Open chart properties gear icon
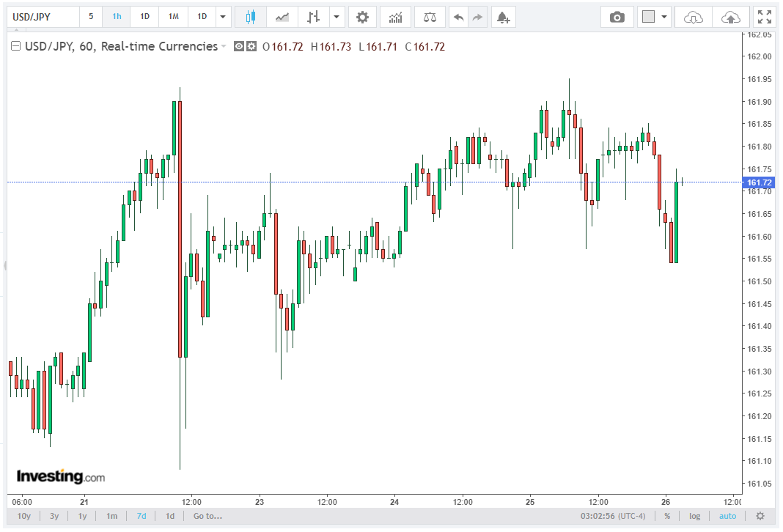Screen dimensions: 783x532 click(x=362, y=18)
